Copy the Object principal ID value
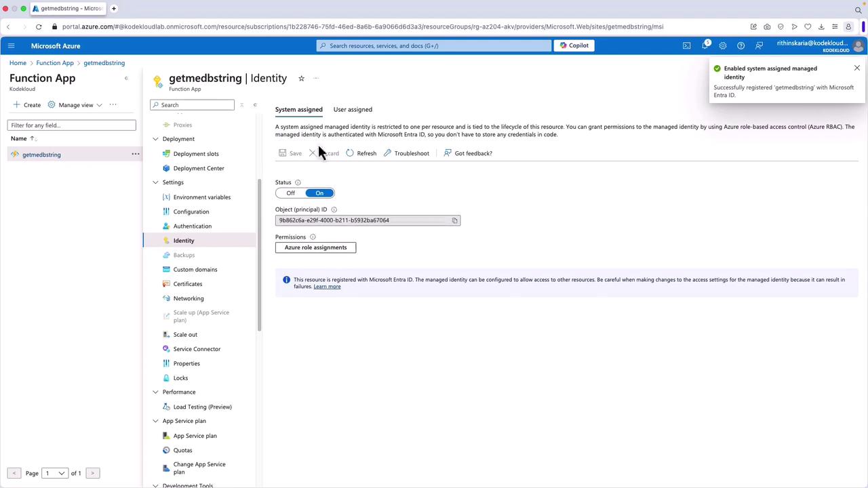868x488 pixels. click(x=454, y=220)
